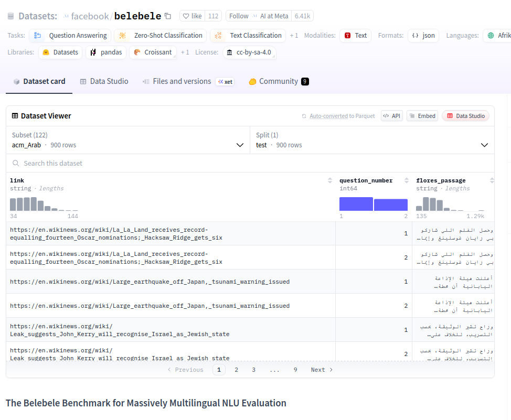Go to page 2 of results
The image size is (511, 420).
[x=236, y=370]
